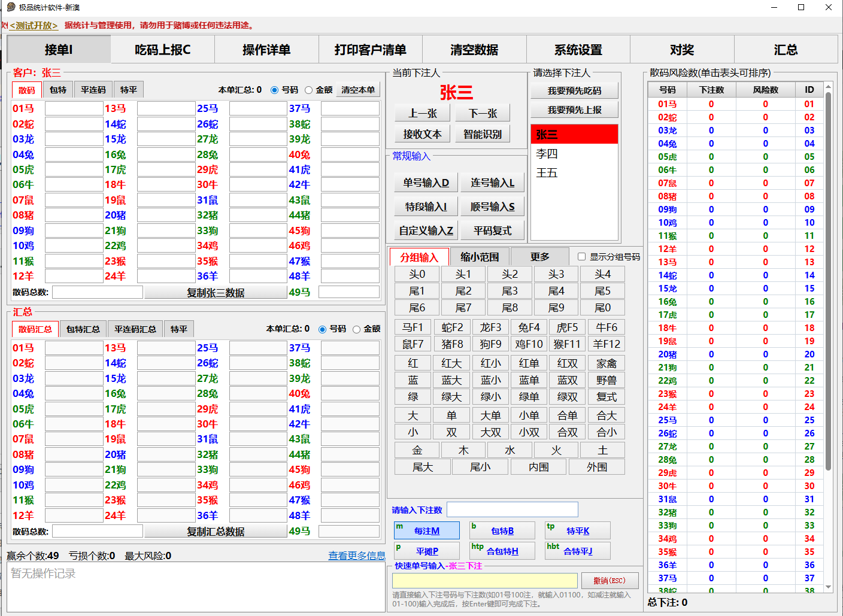Select the 金额 radio in 汇总 panel
Viewport: 843px width, 616px height.
pyautogui.click(x=356, y=329)
